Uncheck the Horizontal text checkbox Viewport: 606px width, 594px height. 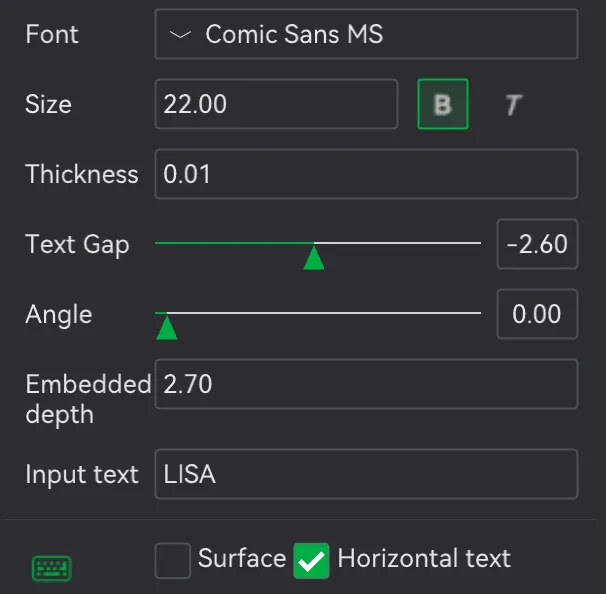tap(312, 560)
